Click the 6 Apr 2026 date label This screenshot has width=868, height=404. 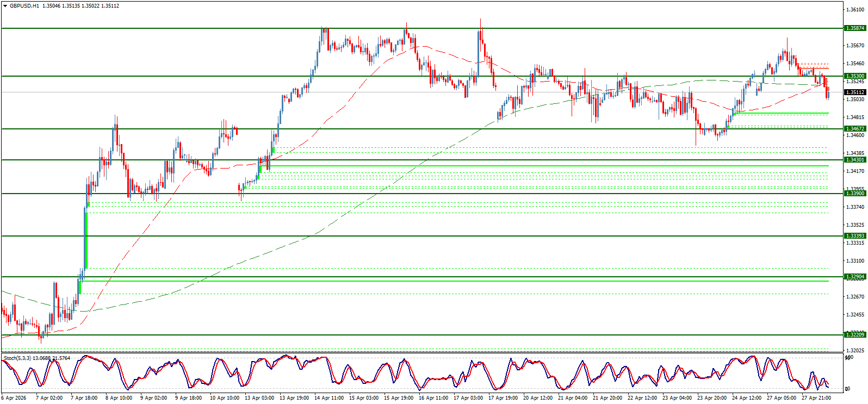point(15,398)
